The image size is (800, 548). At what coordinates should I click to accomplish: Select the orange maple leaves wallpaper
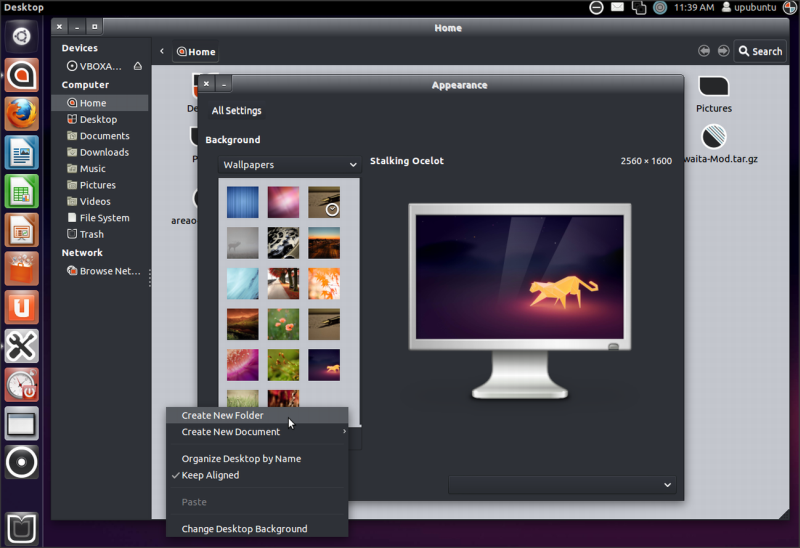click(x=324, y=284)
